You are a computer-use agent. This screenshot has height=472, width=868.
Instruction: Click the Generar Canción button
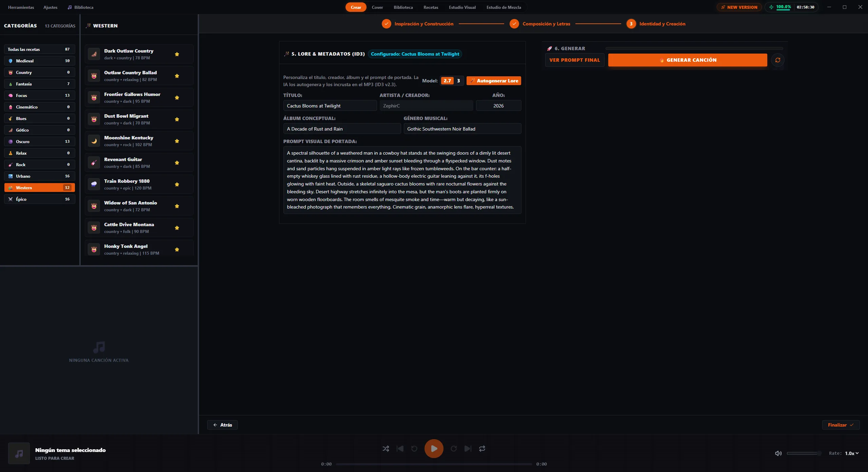pyautogui.click(x=688, y=60)
